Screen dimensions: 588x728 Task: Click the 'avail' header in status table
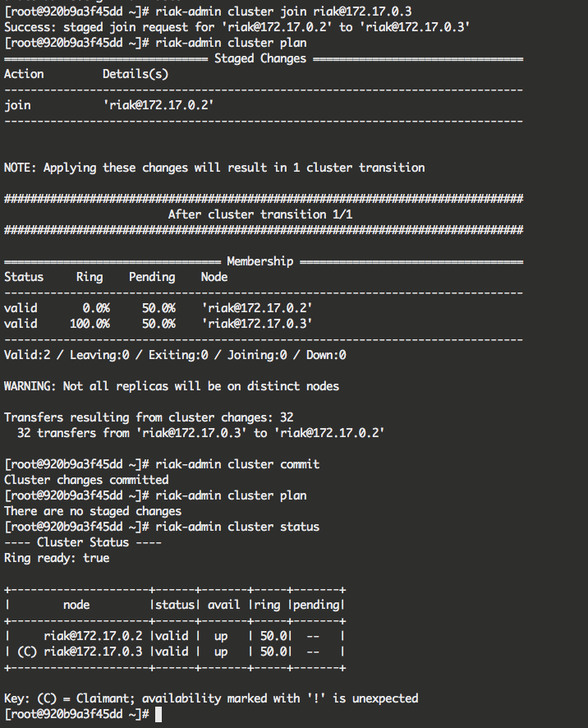point(224,605)
